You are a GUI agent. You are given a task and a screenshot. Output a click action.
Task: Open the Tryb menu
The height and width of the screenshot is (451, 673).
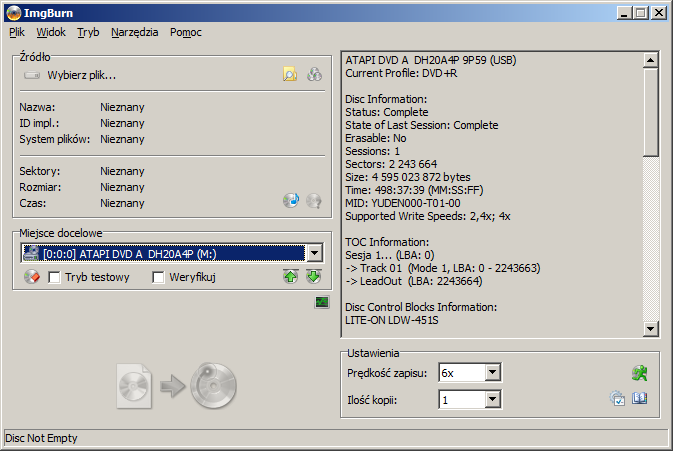tap(88, 32)
